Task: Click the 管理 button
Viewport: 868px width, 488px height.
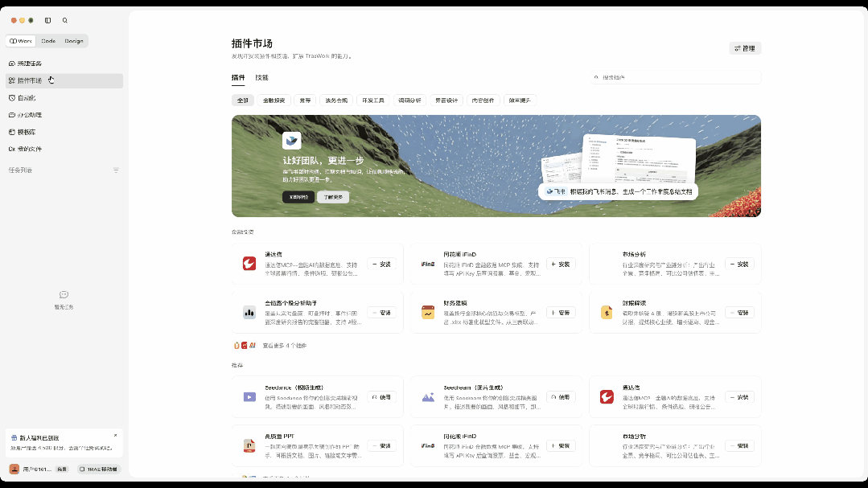Action: (x=745, y=49)
